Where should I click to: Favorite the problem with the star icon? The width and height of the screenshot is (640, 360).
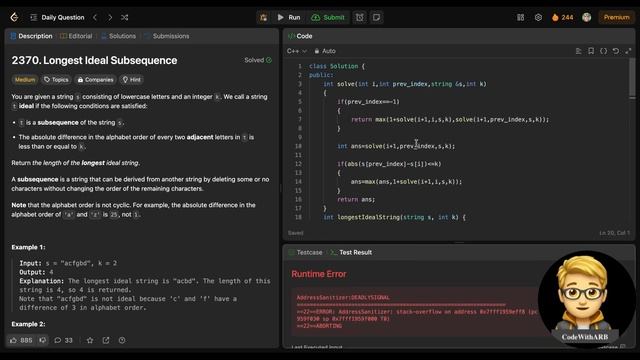pos(90,340)
